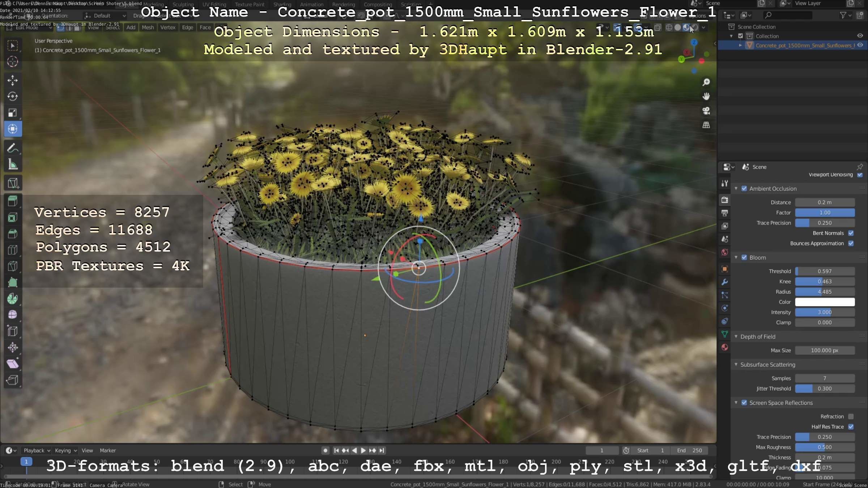
Task: Select the Move tool
Action: (x=13, y=80)
